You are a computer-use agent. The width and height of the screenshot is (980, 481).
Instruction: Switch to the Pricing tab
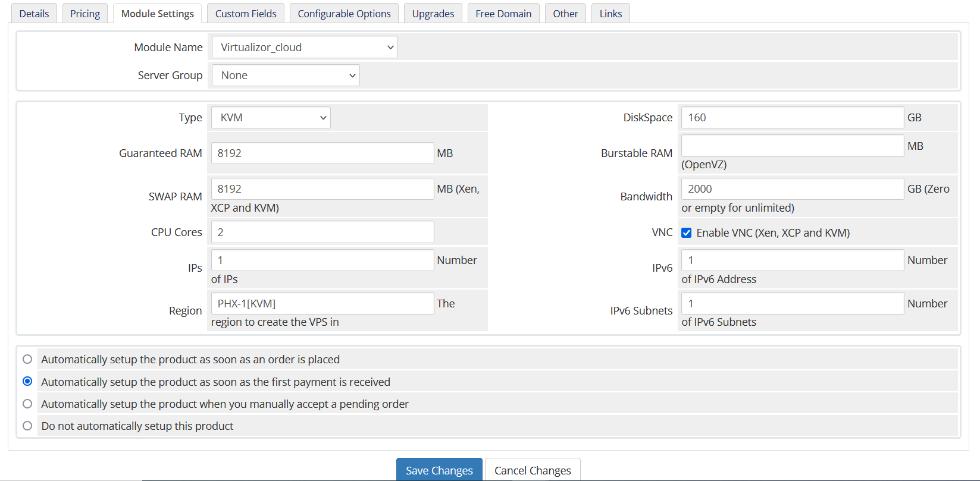pyautogui.click(x=85, y=13)
